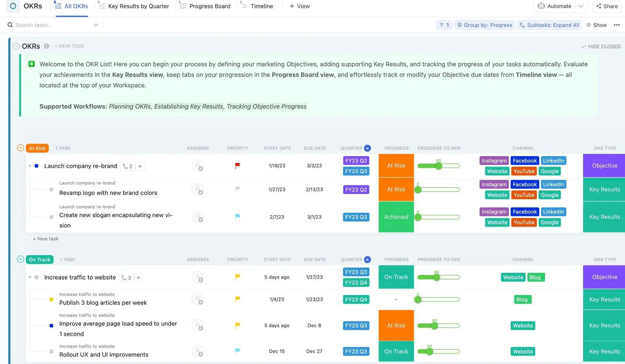Click Quarter sort arrow in On Track group
625x364 pixels.
[367, 259]
